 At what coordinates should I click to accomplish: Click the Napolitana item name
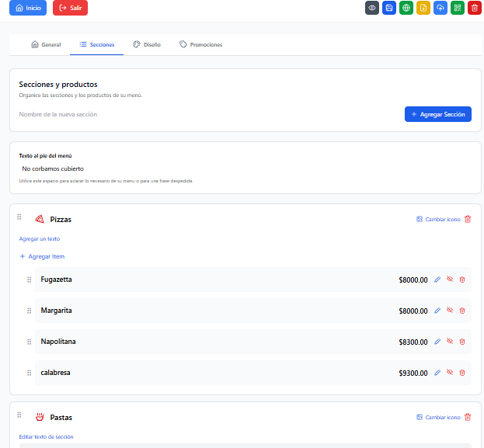[x=58, y=342]
